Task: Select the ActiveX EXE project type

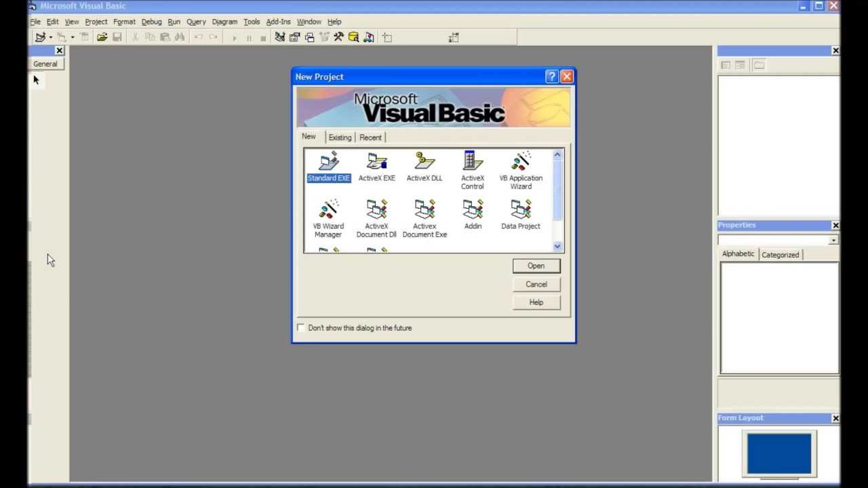Action: point(376,167)
